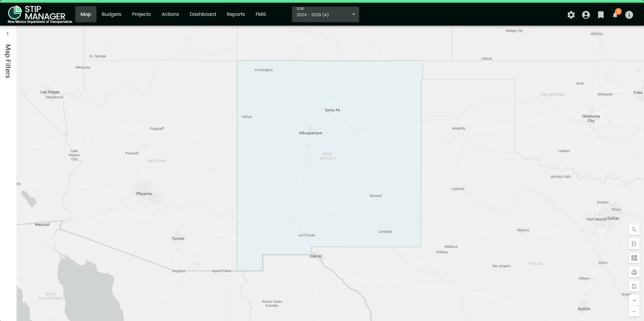
Task: Click the Tucson map label
Action: click(178, 238)
